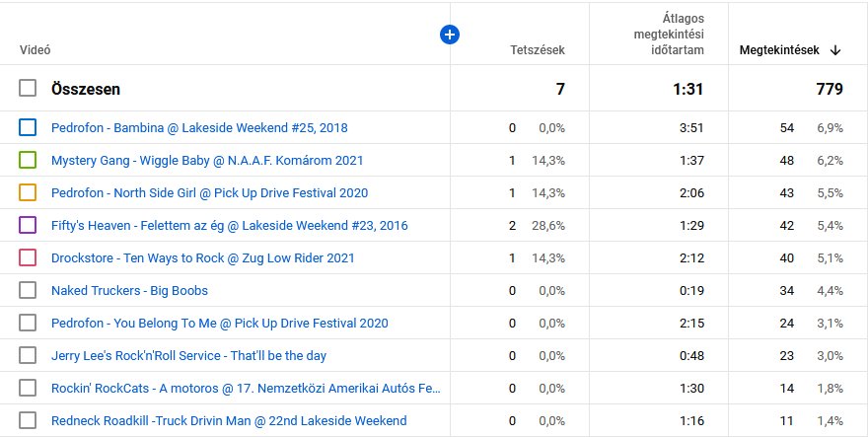Sort by the Tetszések column header

tap(537, 50)
